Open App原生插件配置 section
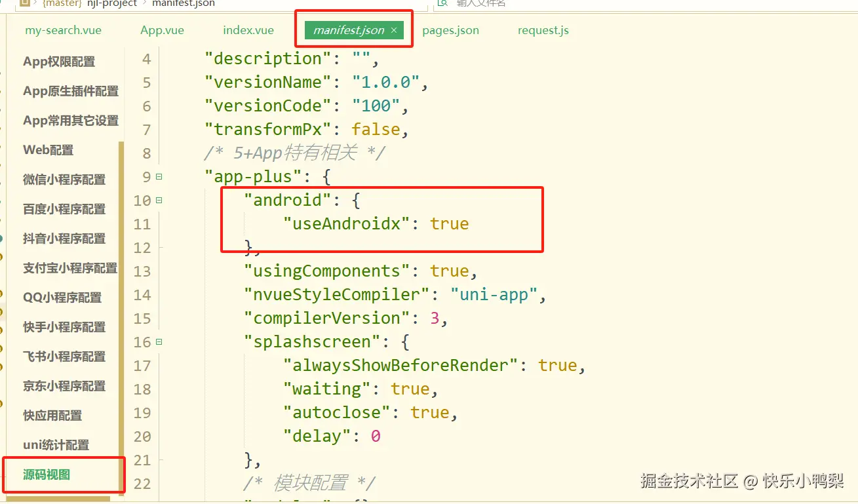Viewport: 858px width, 504px height. point(71,91)
